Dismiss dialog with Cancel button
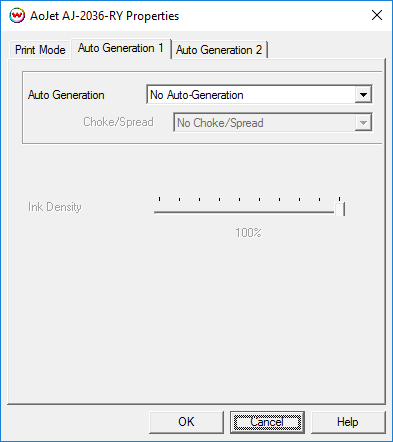The height and width of the screenshot is (442, 393). click(267, 422)
